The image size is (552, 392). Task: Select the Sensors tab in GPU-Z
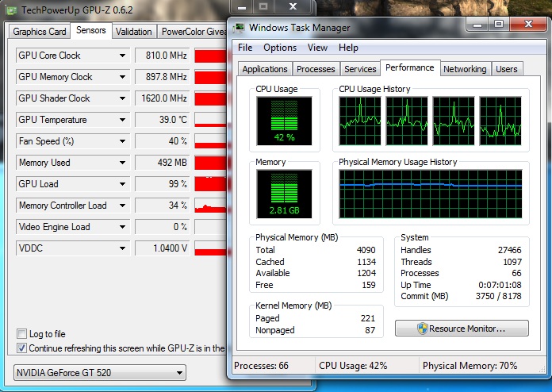pos(91,30)
